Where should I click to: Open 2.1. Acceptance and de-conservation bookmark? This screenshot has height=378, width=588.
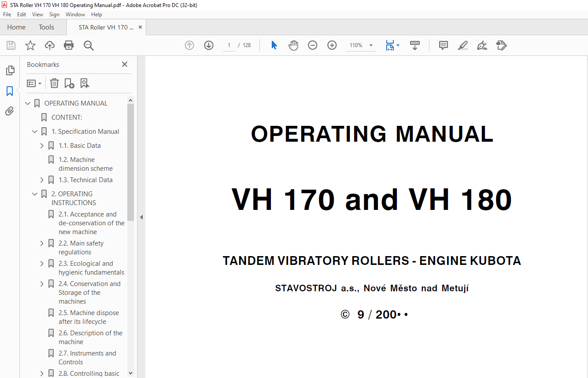click(x=92, y=223)
